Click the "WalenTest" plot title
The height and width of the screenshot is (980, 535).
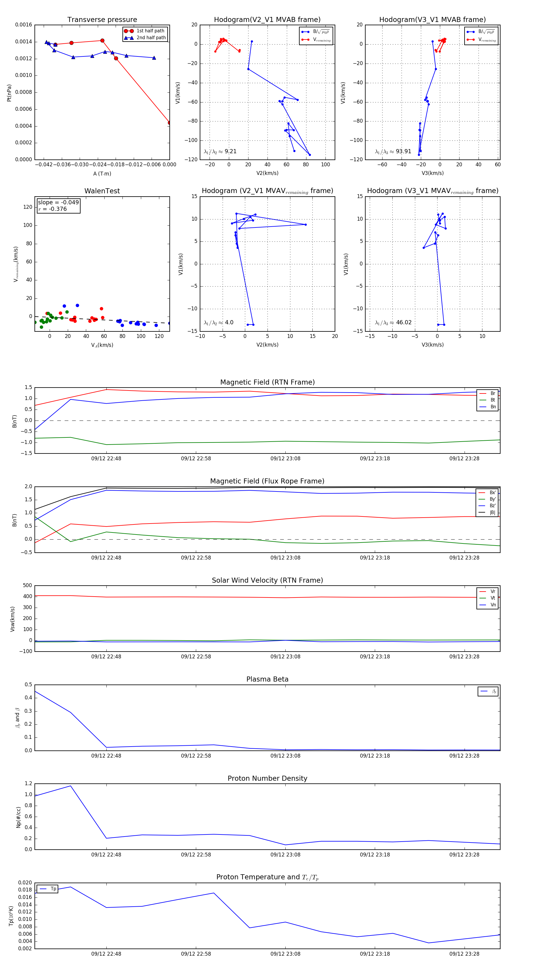click(102, 191)
